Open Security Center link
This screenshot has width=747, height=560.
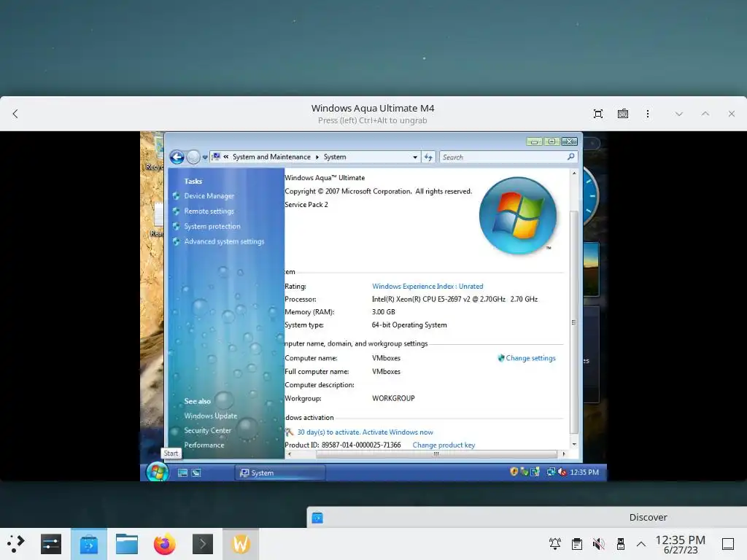[207, 430]
